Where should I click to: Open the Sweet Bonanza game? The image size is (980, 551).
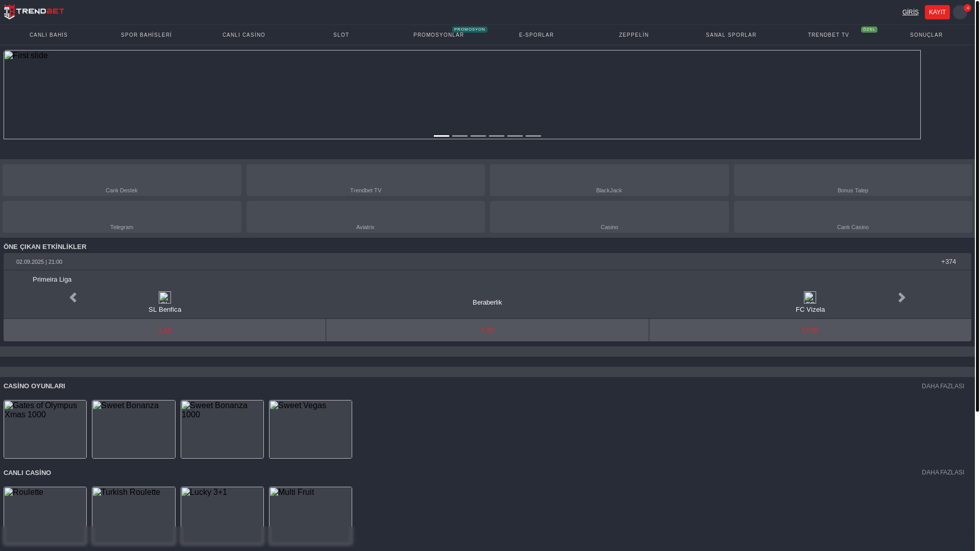(134, 429)
